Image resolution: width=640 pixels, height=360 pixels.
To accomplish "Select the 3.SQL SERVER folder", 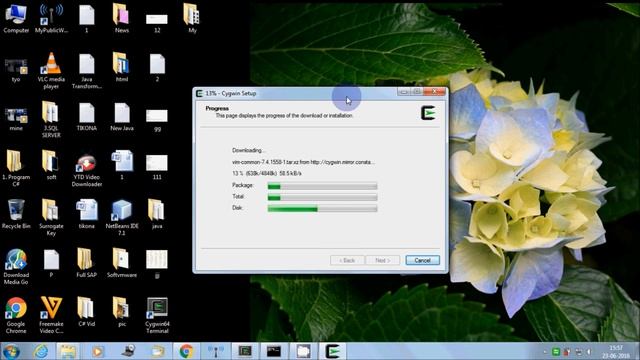I will 51,120.
